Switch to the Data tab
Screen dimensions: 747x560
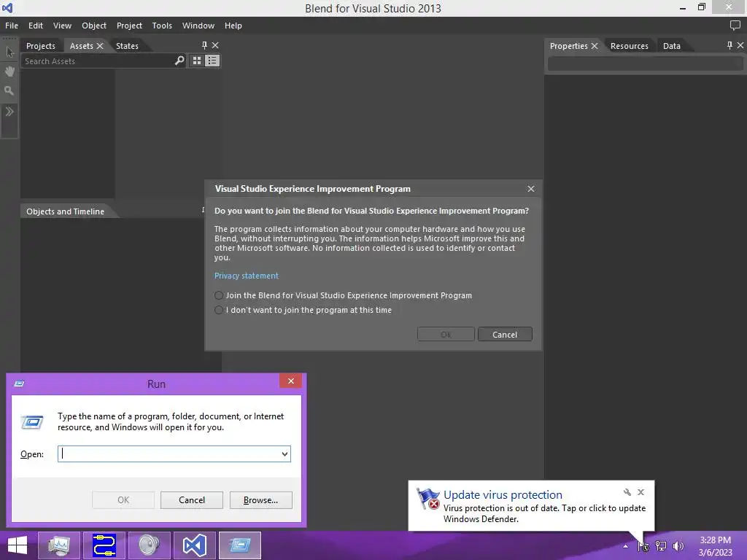(x=671, y=46)
